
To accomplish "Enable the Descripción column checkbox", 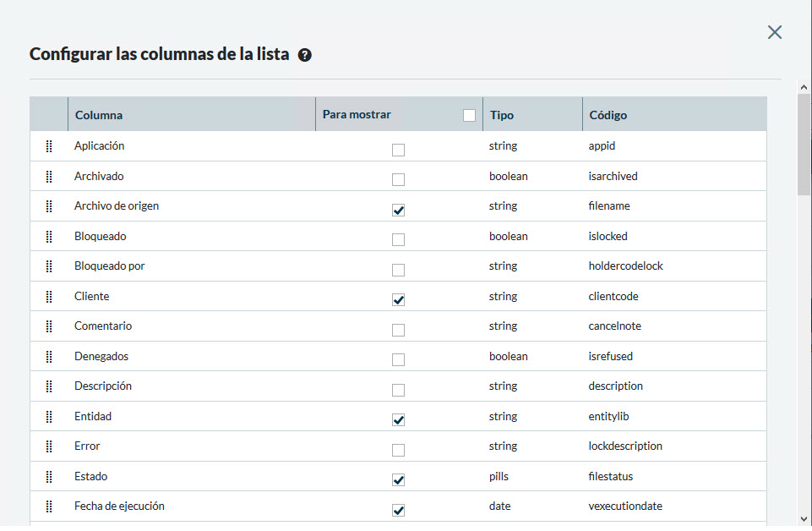I will point(398,391).
